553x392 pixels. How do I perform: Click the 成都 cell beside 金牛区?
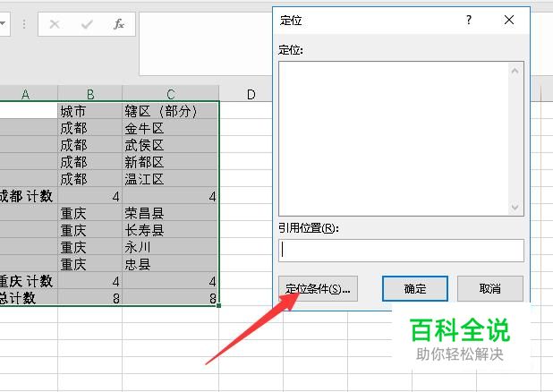point(90,128)
